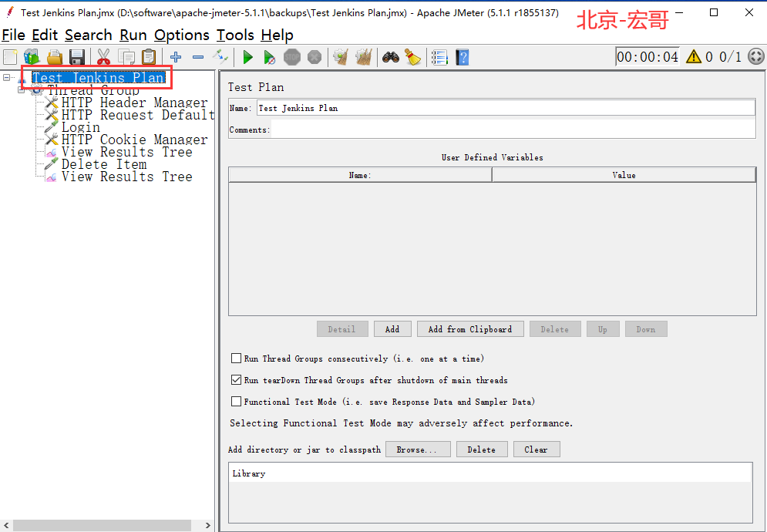Click the Clear results broom icon
The width and height of the screenshot is (767, 532).
click(341, 57)
